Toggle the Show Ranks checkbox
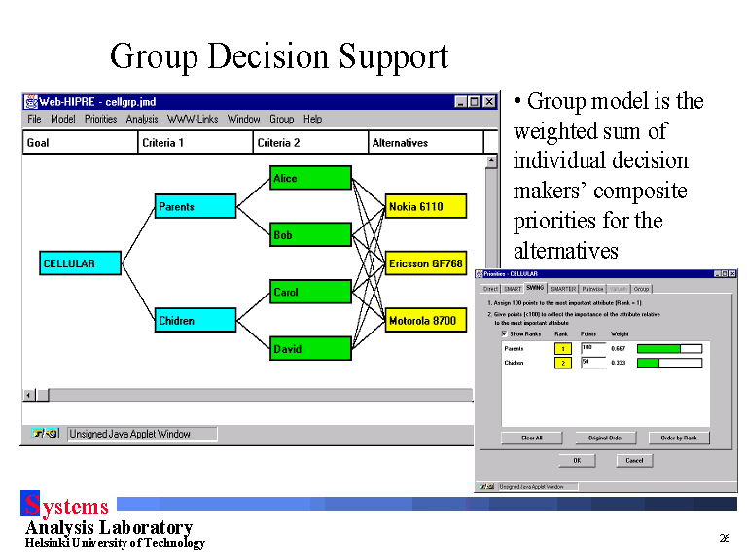 [x=504, y=332]
